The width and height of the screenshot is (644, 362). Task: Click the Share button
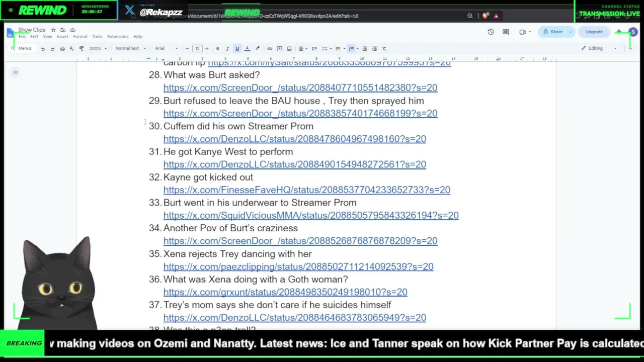(552, 32)
